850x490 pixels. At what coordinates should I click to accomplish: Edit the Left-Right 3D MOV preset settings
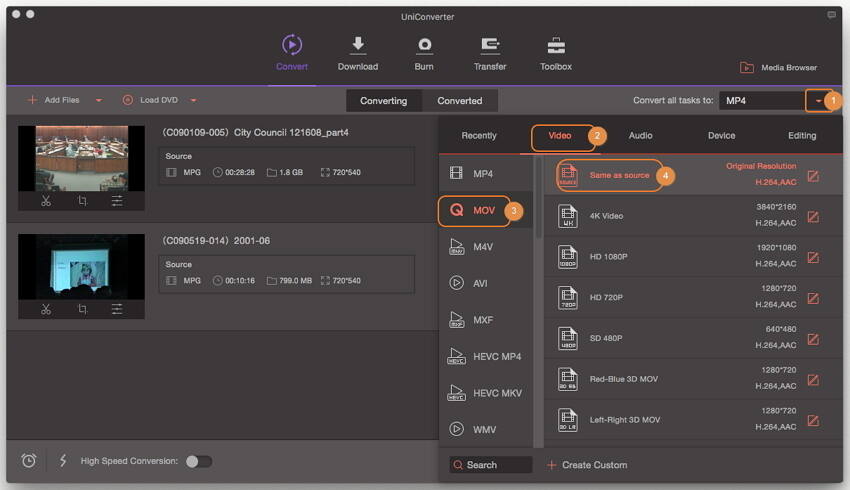coord(813,421)
